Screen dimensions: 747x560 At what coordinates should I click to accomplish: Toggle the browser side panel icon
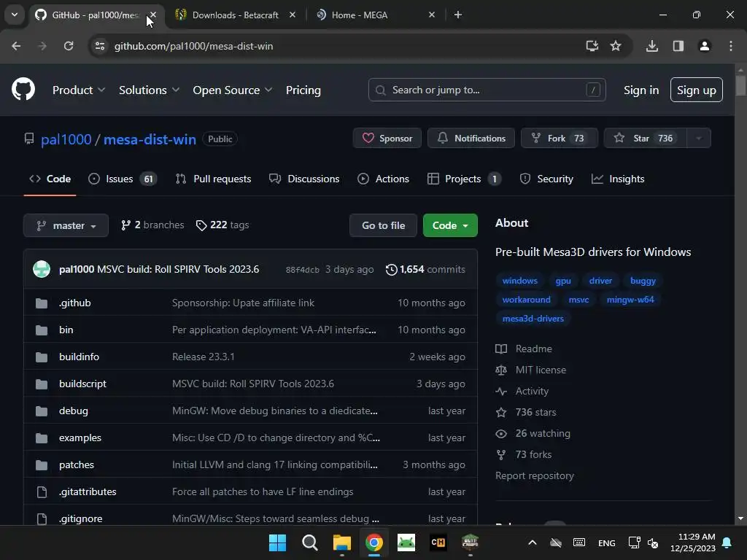coord(678,46)
